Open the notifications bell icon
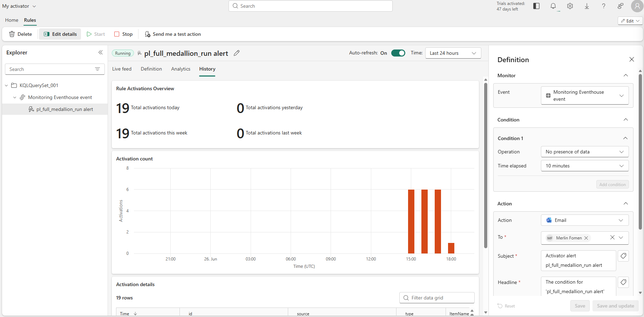 click(x=553, y=6)
